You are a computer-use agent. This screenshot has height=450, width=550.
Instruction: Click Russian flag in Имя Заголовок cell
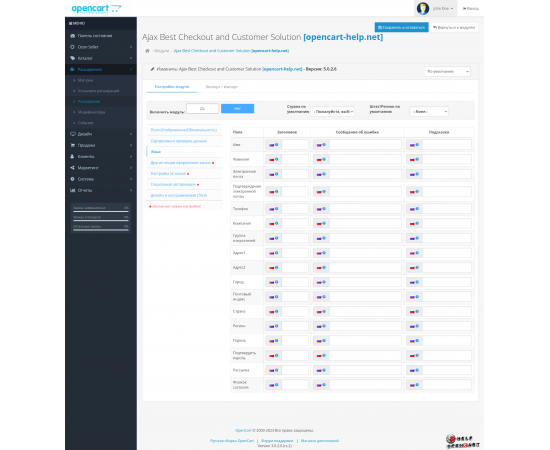pyautogui.click(x=271, y=145)
